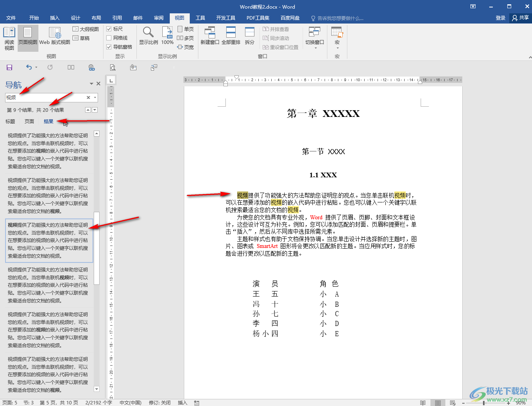Click the document compare icon in quick toolbar
Image resolution: width=532 pixels, height=406 pixels.
click(x=154, y=67)
